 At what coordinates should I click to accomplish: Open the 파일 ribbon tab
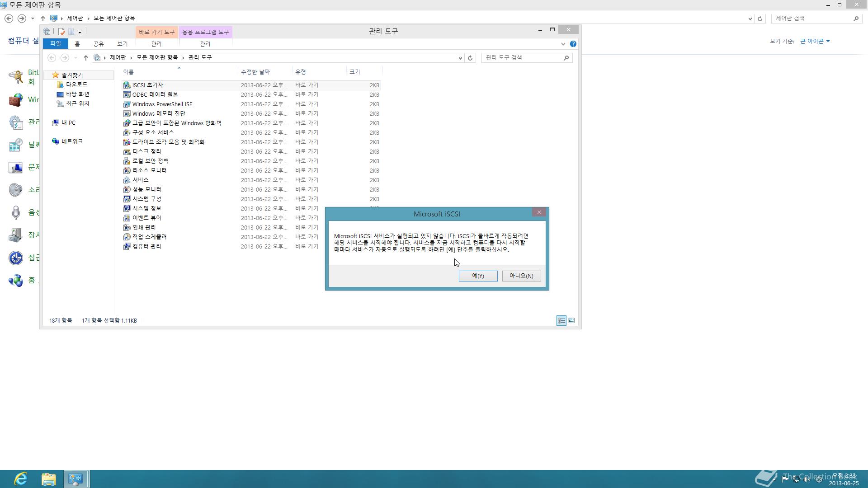click(55, 44)
